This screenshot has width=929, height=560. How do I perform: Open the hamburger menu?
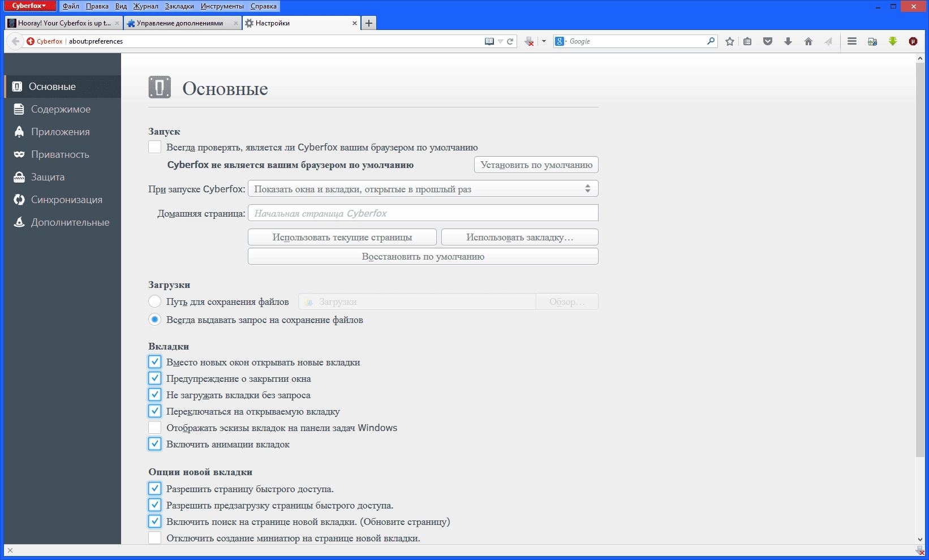(852, 41)
